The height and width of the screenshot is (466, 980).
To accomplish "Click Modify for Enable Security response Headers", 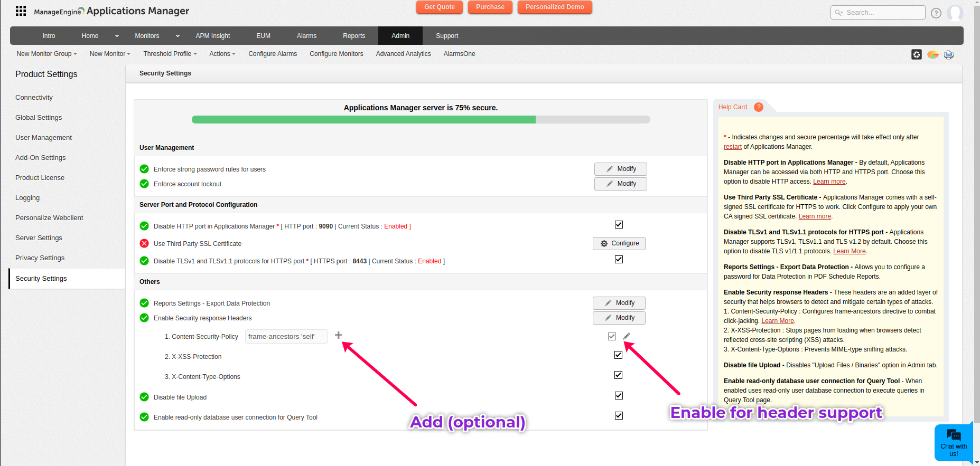I will tap(619, 318).
